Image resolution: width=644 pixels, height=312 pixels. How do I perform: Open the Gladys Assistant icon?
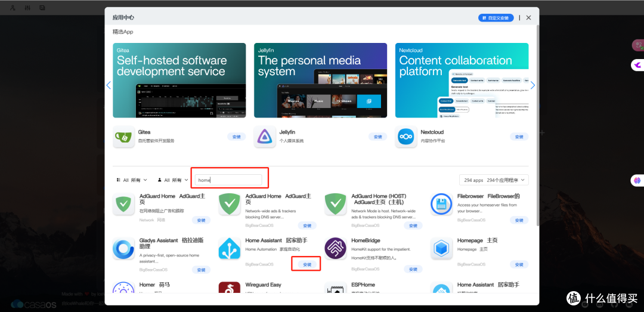[123, 248]
